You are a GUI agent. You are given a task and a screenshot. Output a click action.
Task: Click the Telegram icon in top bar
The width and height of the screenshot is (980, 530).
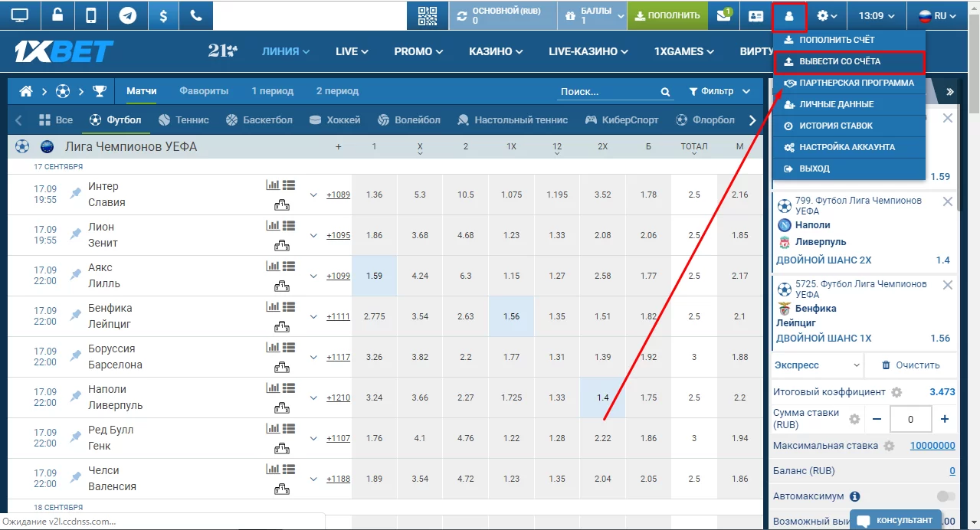127,15
